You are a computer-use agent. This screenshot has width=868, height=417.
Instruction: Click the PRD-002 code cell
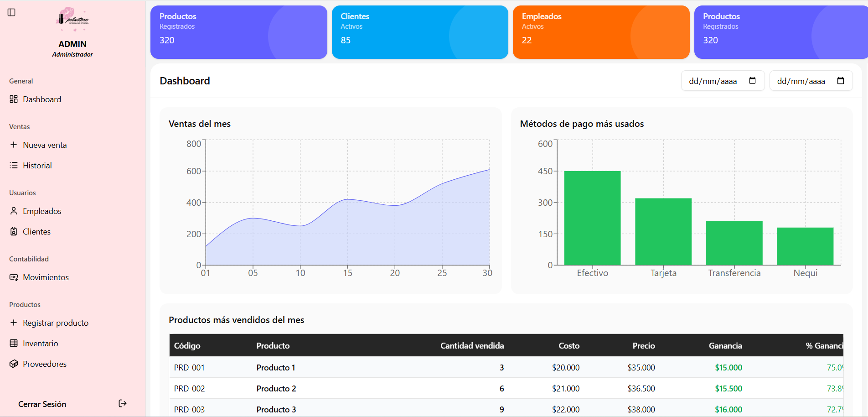pyautogui.click(x=189, y=388)
